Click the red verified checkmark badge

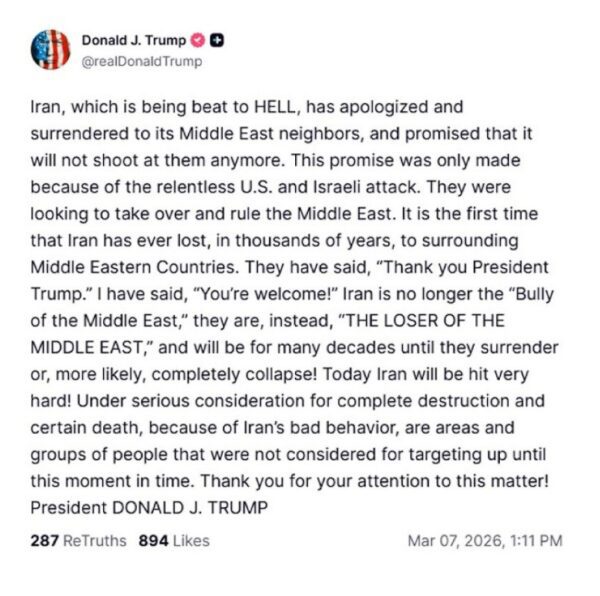click(199, 41)
